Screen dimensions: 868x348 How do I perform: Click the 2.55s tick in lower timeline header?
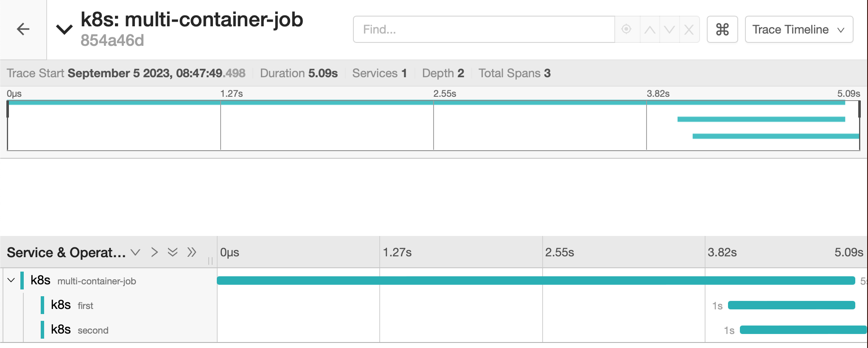560,252
